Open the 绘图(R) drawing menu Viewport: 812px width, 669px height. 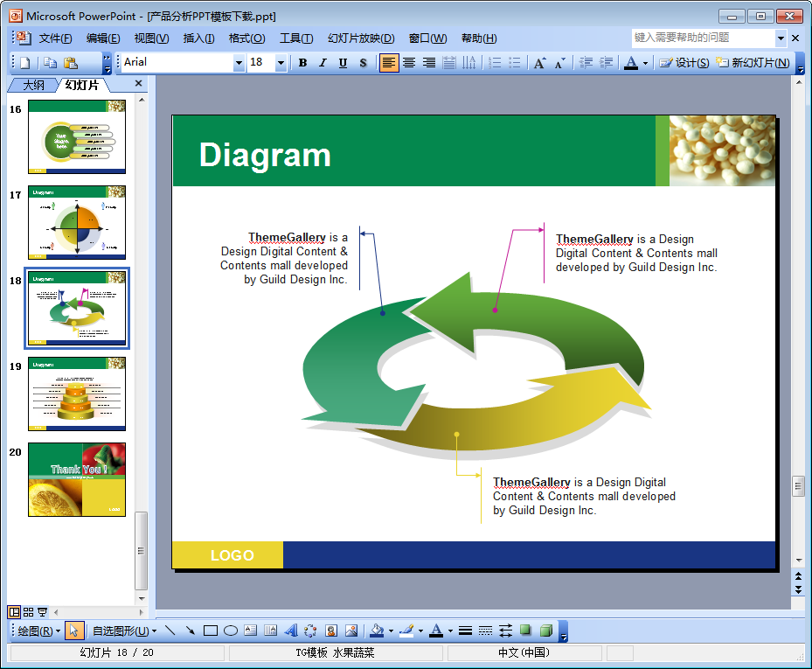(x=38, y=631)
